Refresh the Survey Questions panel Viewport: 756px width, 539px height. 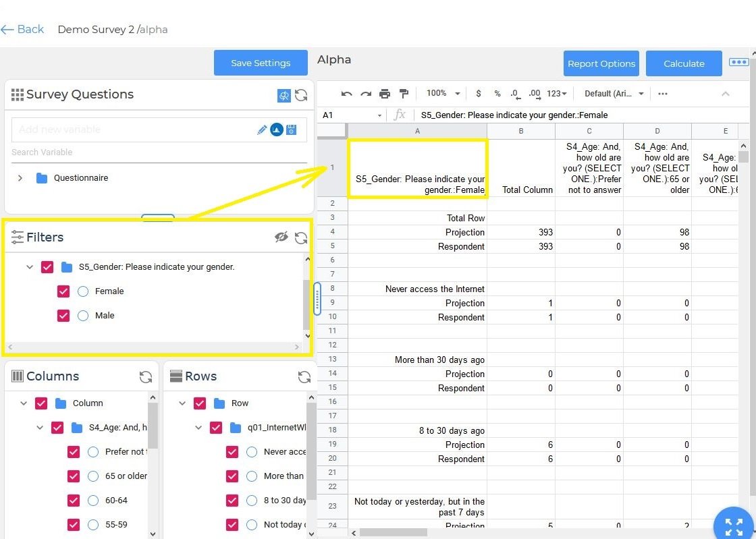(x=301, y=95)
